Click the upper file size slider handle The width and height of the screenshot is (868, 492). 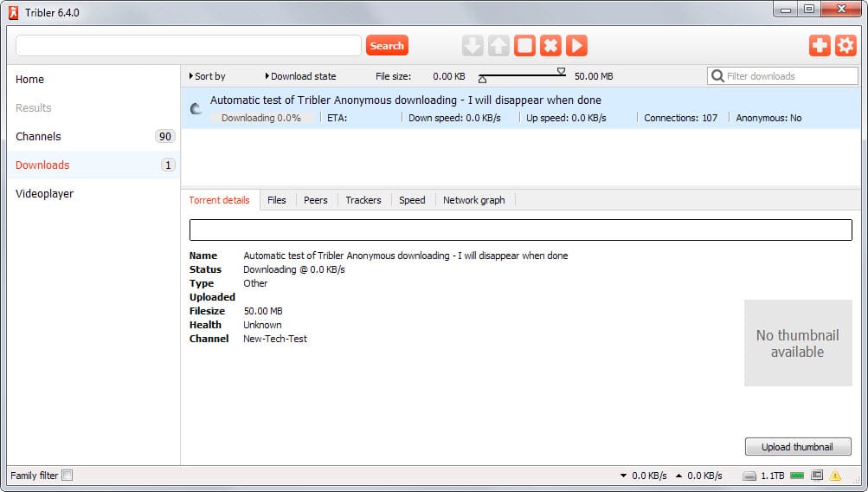[x=562, y=72]
